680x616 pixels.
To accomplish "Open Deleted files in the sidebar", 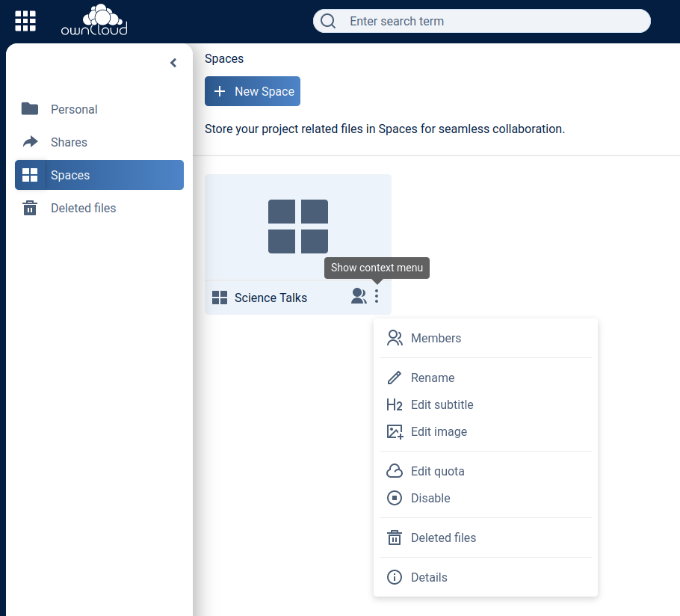I will (x=83, y=208).
